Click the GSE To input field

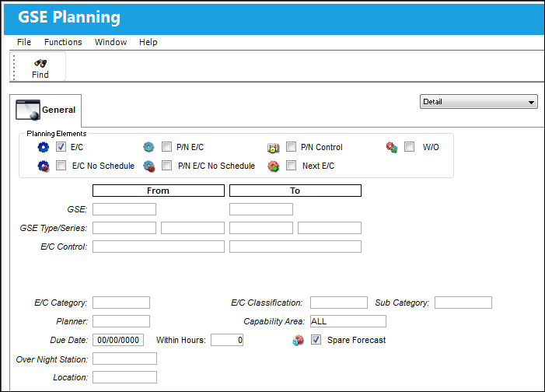coord(261,209)
